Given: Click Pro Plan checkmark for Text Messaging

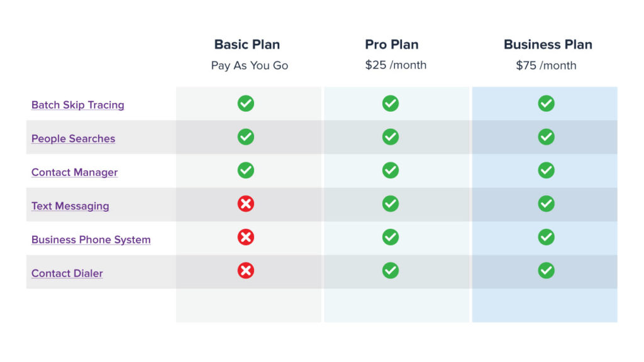Looking at the screenshot, I should coord(390,204).
